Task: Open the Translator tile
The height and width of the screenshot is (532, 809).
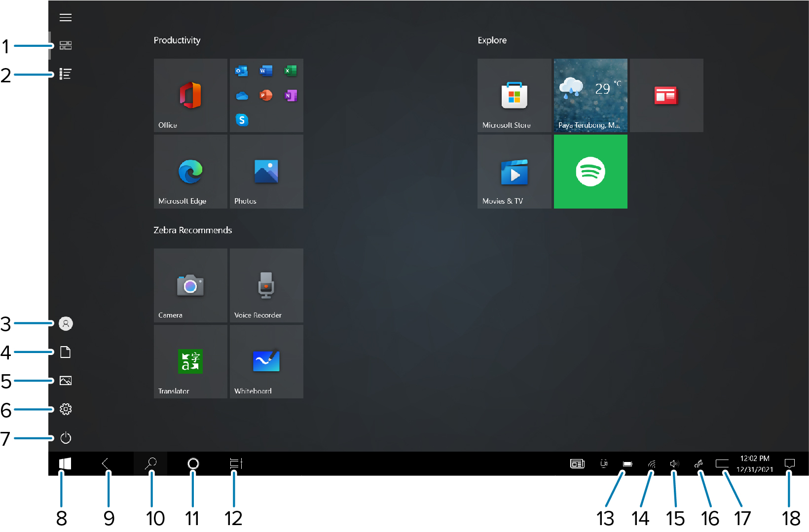Action: click(x=190, y=361)
